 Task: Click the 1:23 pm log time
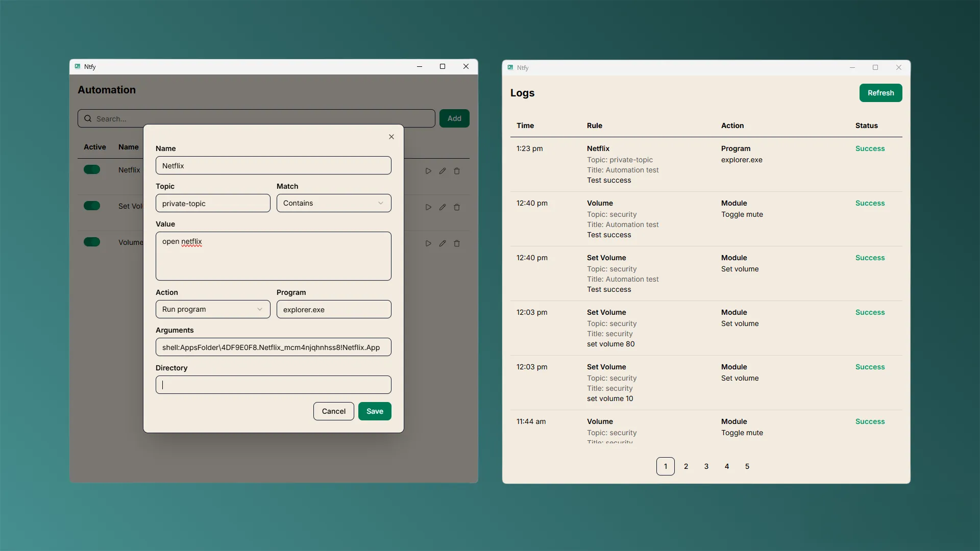pos(530,148)
